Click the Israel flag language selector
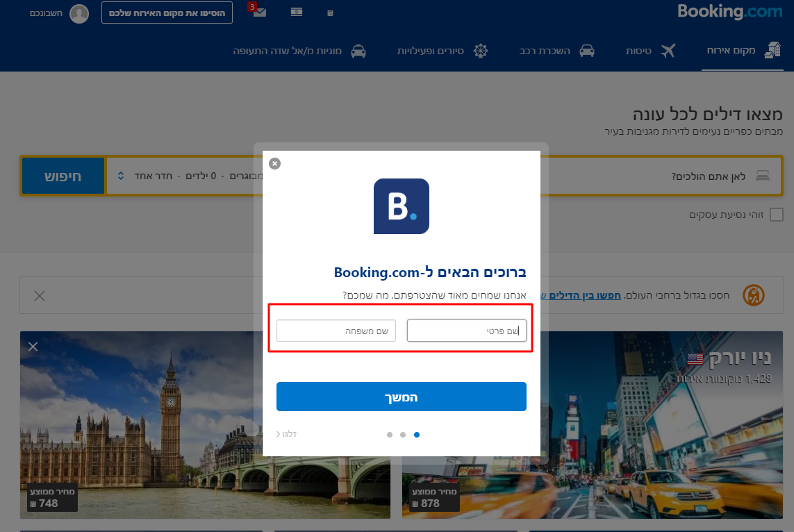 (297, 12)
